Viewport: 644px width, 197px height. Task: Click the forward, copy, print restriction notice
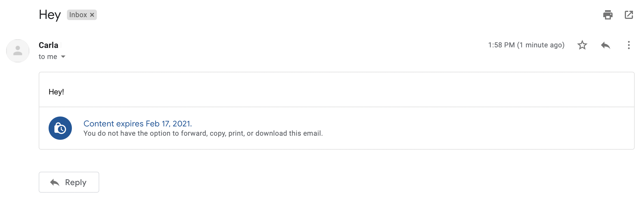[x=203, y=133]
